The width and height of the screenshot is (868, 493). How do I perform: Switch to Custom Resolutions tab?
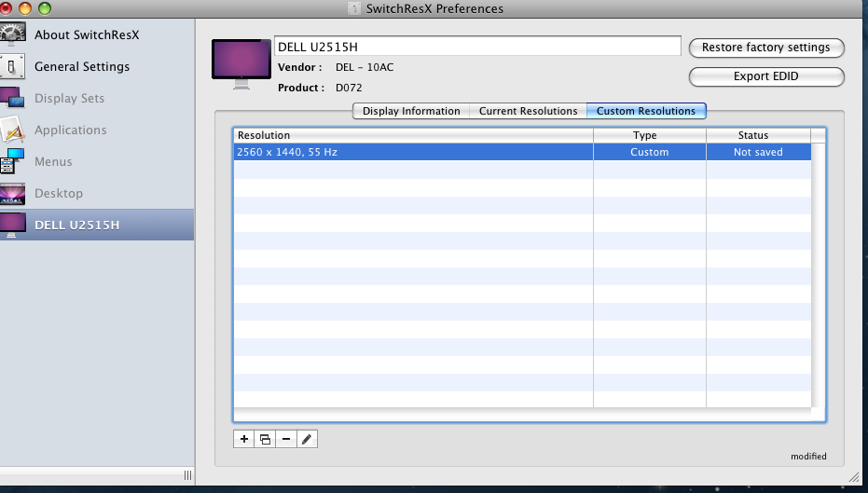[x=646, y=111]
